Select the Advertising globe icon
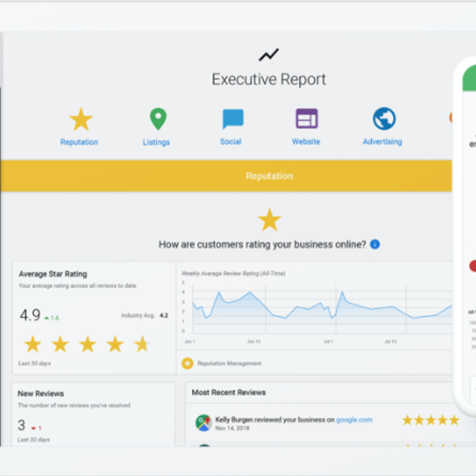 point(384,119)
